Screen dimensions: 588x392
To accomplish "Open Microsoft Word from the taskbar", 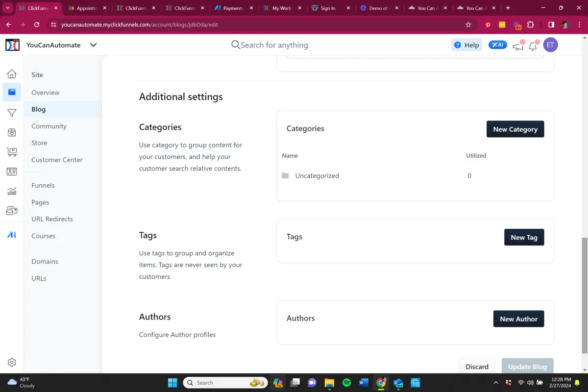I will click(364, 383).
